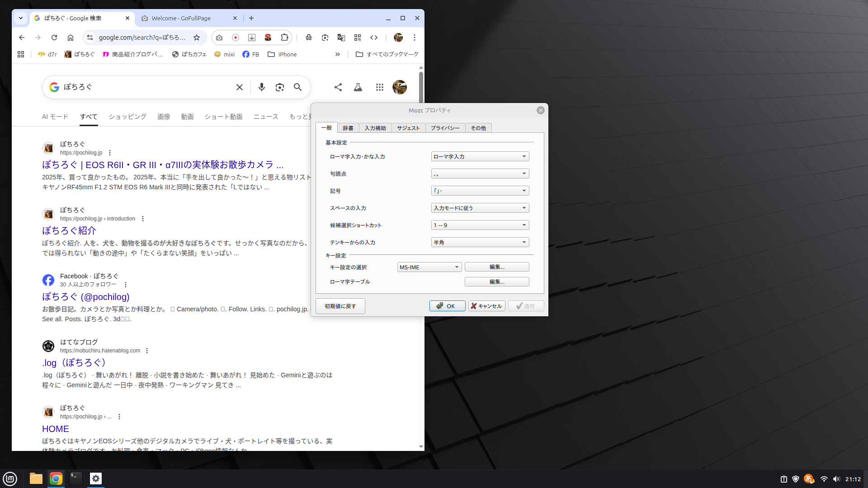Image resolution: width=868 pixels, height=488 pixels.
Task: Open the ぽちろぐ紹介 search result link
Action: pos(69,231)
